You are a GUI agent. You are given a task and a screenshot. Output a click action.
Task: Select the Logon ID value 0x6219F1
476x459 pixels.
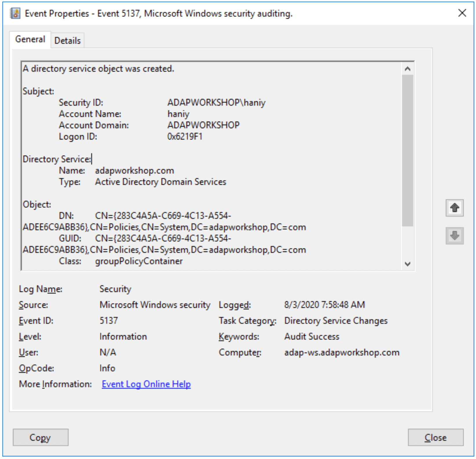(x=185, y=136)
